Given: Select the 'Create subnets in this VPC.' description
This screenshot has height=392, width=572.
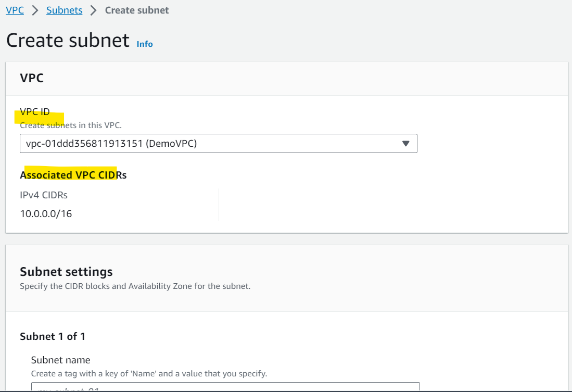Looking at the screenshot, I should [x=71, y=125].
